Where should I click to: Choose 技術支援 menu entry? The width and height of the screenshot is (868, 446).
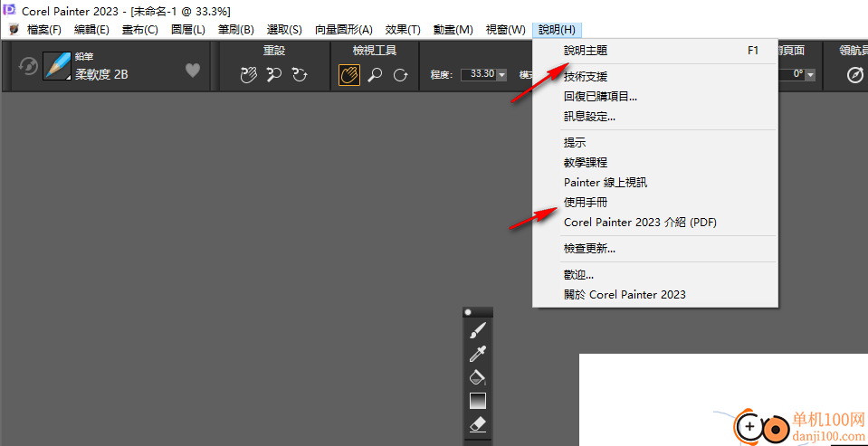[x=655, y=77]
